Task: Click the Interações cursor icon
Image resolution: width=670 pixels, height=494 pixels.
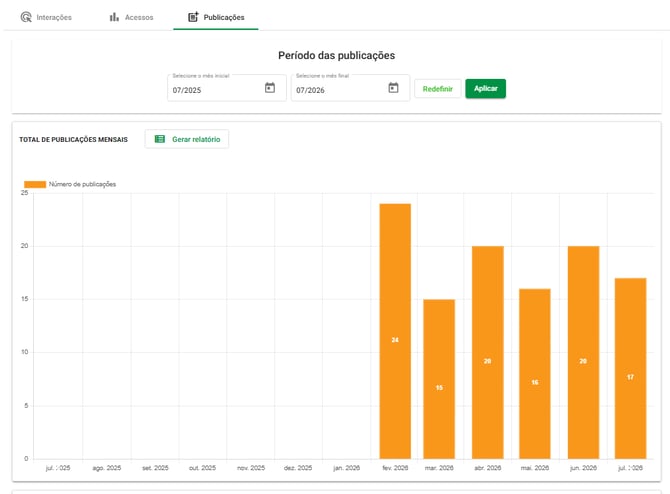Action: (26, 17)
